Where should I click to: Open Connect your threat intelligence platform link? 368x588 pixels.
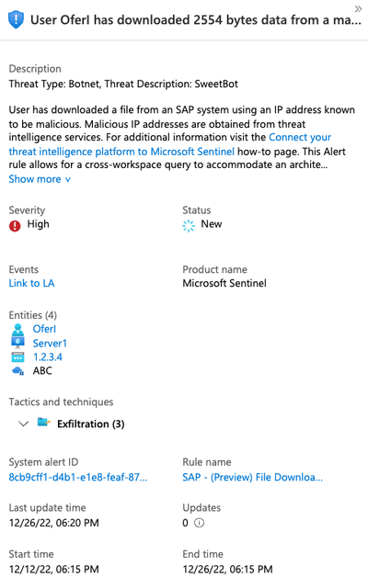[x=170, y=144]
